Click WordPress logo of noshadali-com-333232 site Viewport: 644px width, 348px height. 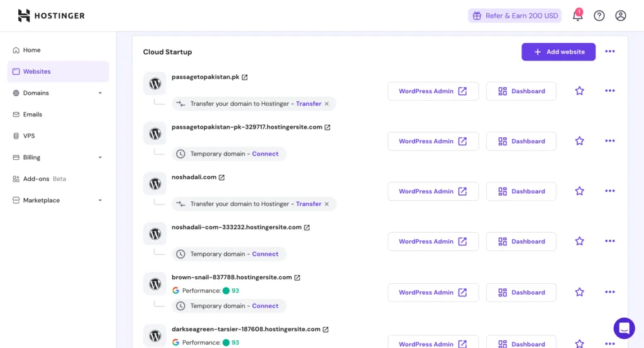(155, 234)
